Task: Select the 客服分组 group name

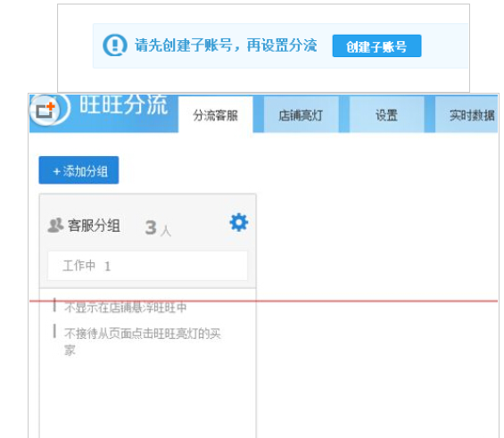Action: [94, 226]
